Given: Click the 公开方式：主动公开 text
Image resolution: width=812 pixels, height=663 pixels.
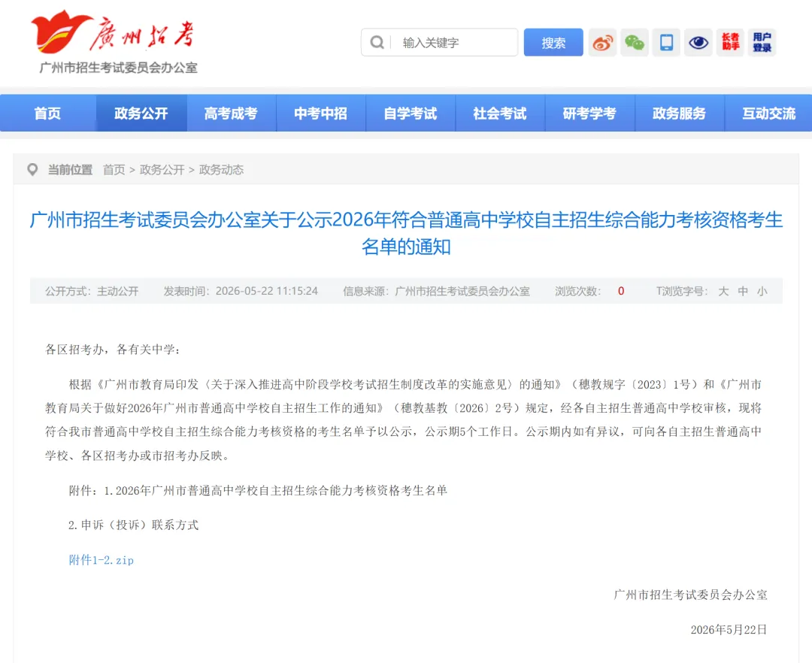Looking at the screenshot, I should [92, 292].
